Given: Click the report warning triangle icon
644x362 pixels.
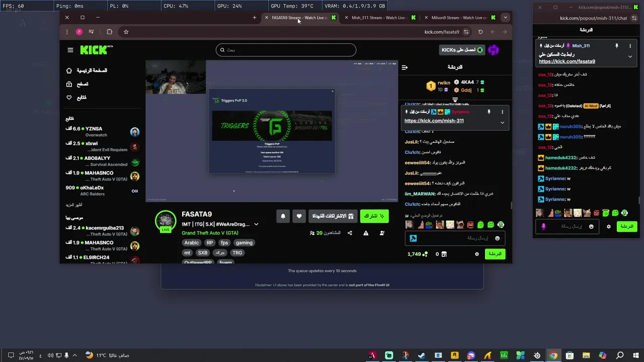Looking at the screenshot, I should tap(366, 233).
